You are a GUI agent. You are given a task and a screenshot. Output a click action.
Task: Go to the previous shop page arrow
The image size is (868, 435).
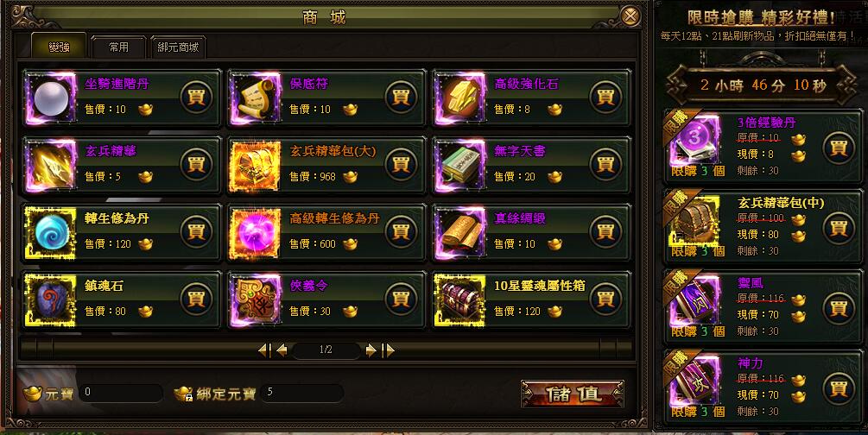pos(282,350)
